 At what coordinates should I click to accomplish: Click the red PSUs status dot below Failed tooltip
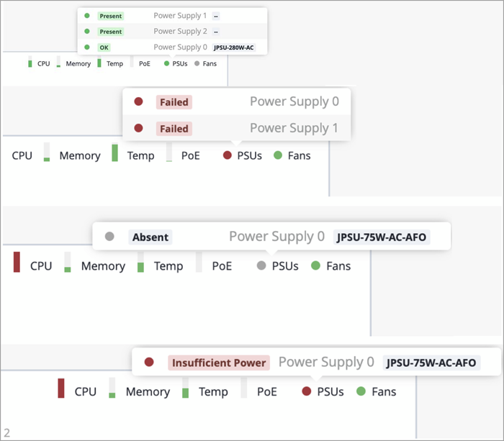(228, 155)
